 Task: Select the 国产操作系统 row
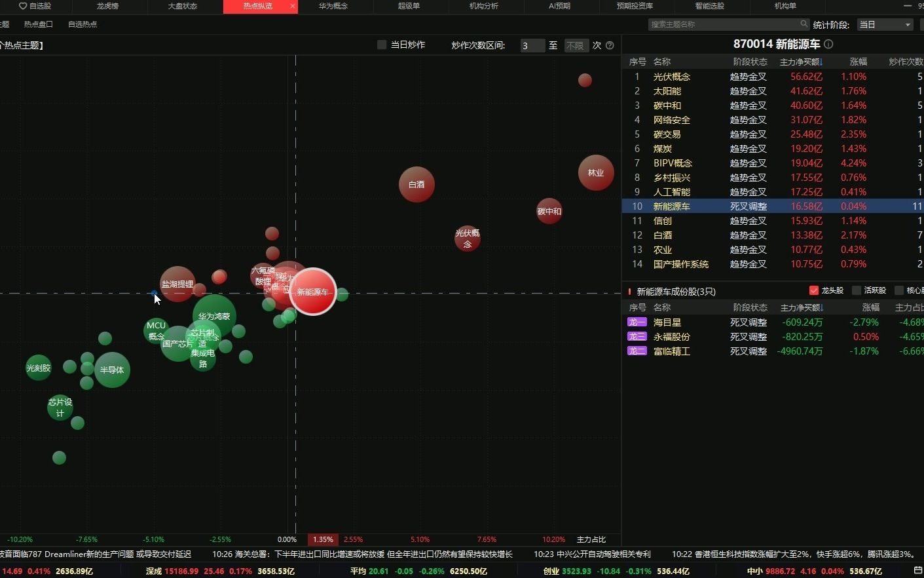[x=773, y=264]
